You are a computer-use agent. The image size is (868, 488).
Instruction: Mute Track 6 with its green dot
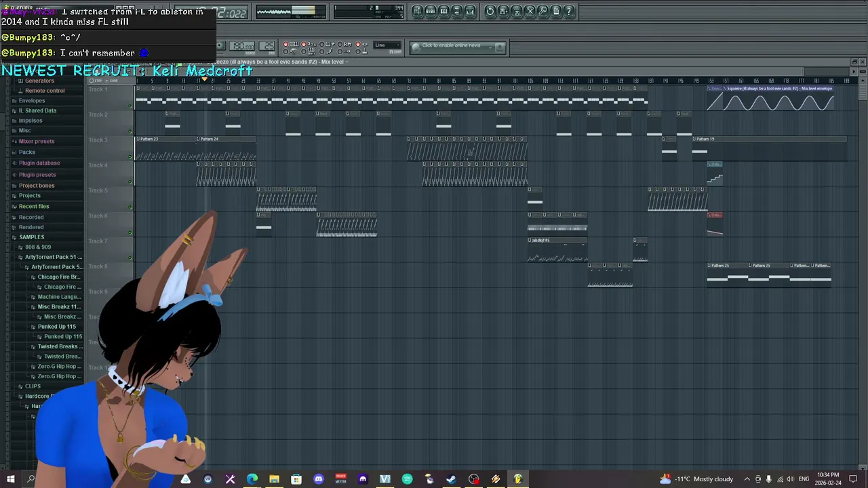click(130, 232)
